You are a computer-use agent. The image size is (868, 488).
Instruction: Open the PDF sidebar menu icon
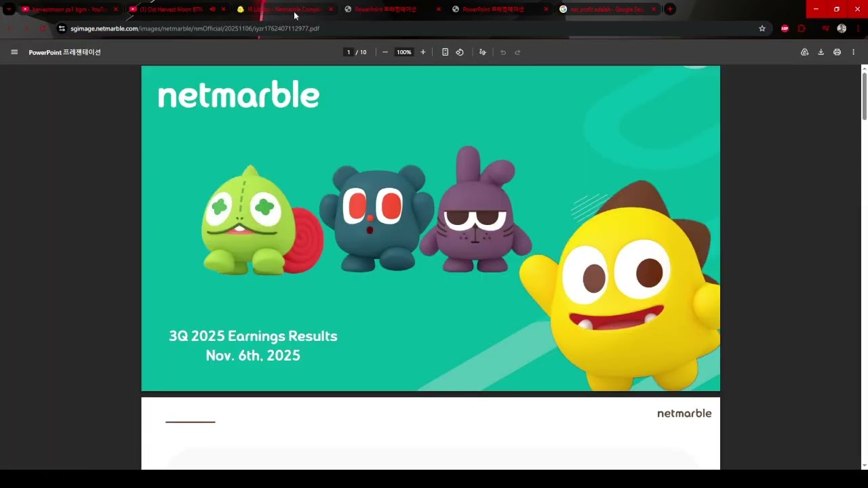tap(14, 52)
